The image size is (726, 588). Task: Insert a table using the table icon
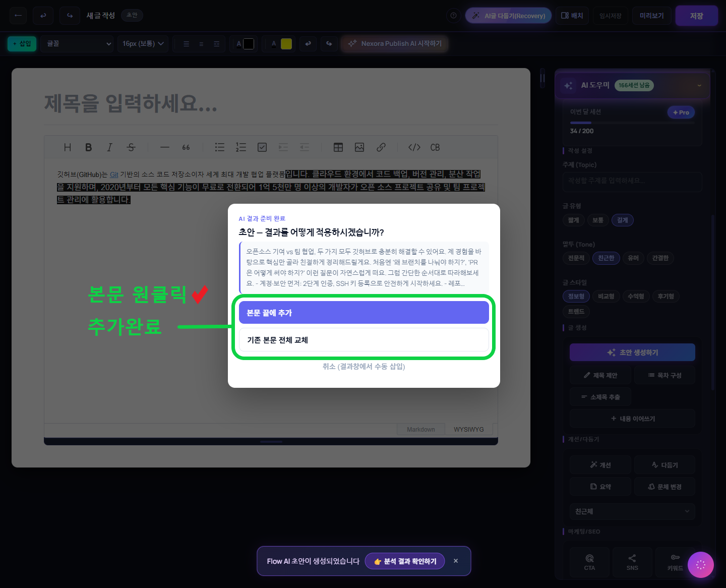pos(338,147)
